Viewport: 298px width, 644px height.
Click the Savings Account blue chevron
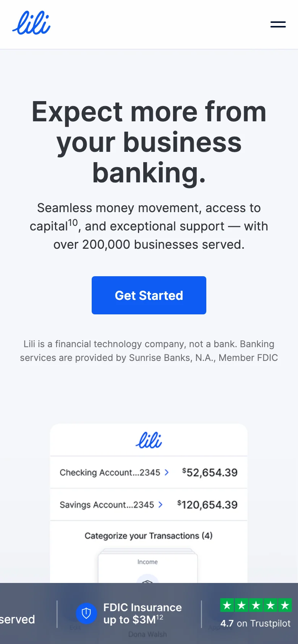[x=160, y=505]
